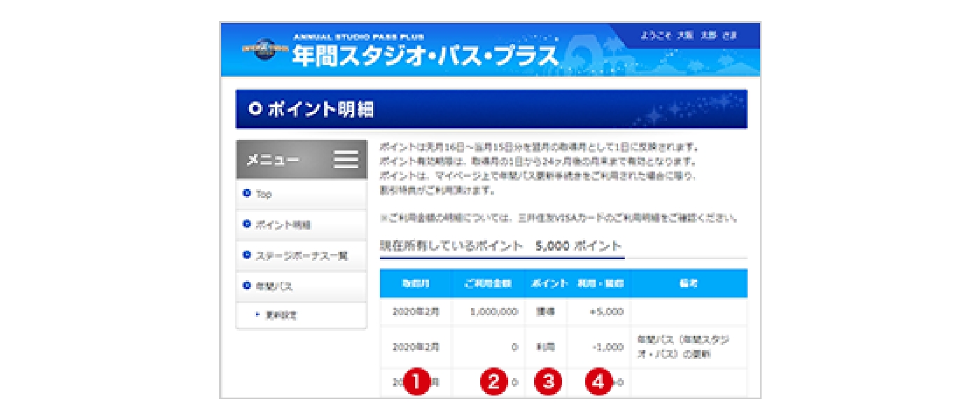Click the 利用・獲得 column header
The image size is (980, 420).
pyautogui.click(x=598, y=283)
